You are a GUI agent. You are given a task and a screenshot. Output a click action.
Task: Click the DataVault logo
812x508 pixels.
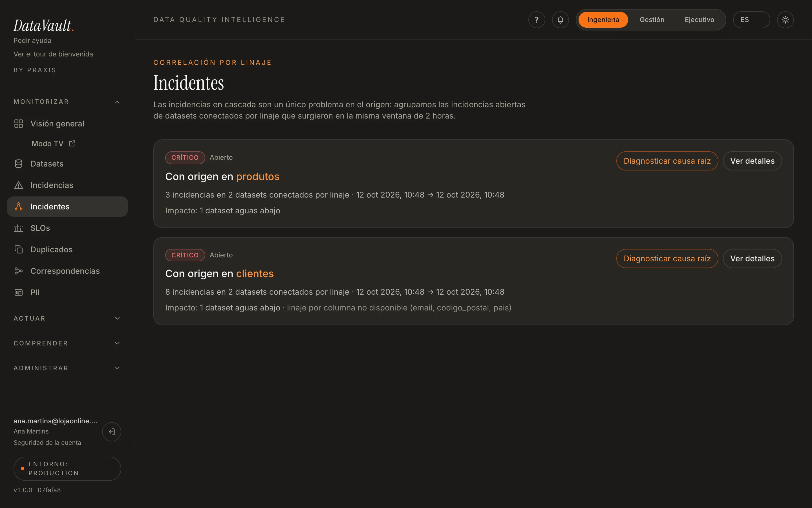43,25
